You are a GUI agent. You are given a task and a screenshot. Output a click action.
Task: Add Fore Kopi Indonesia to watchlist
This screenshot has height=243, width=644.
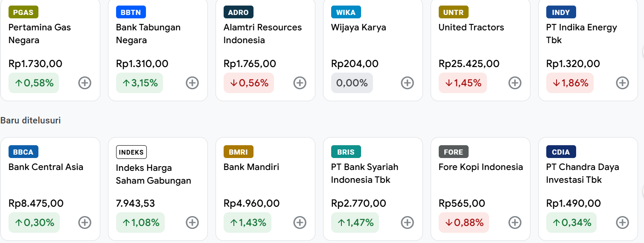(x=515, y=223)
